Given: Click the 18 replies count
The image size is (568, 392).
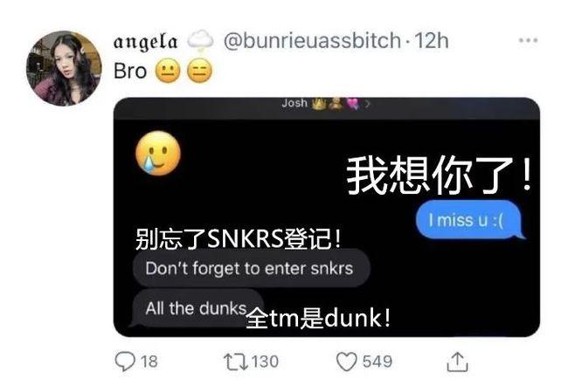Looking at the screenshot, I should [149, 361].
